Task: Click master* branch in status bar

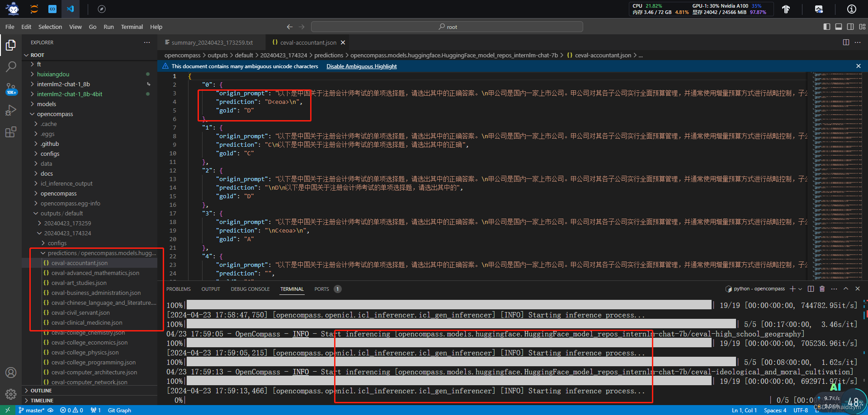Action: 31,410
